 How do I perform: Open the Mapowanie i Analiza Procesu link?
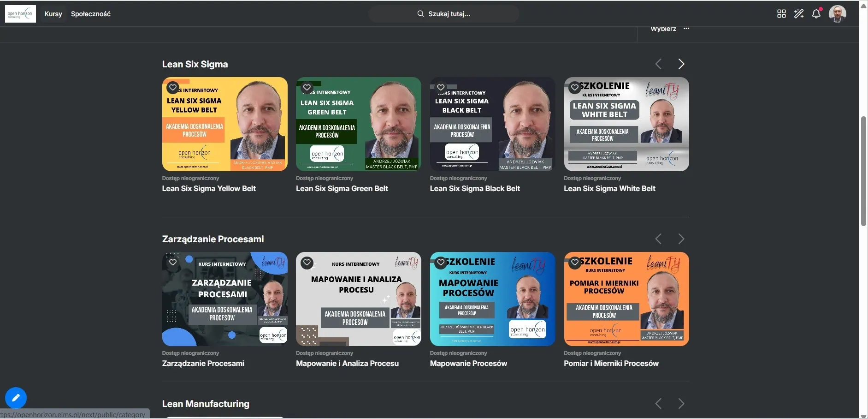pyautogui.click(x=347, y=363)
